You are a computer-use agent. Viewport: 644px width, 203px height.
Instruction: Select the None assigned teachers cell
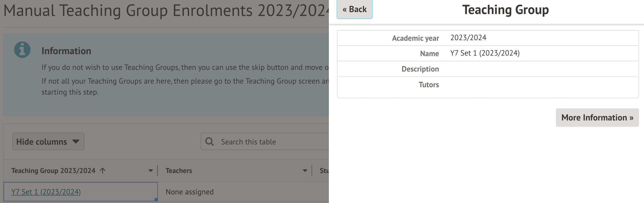189,192
